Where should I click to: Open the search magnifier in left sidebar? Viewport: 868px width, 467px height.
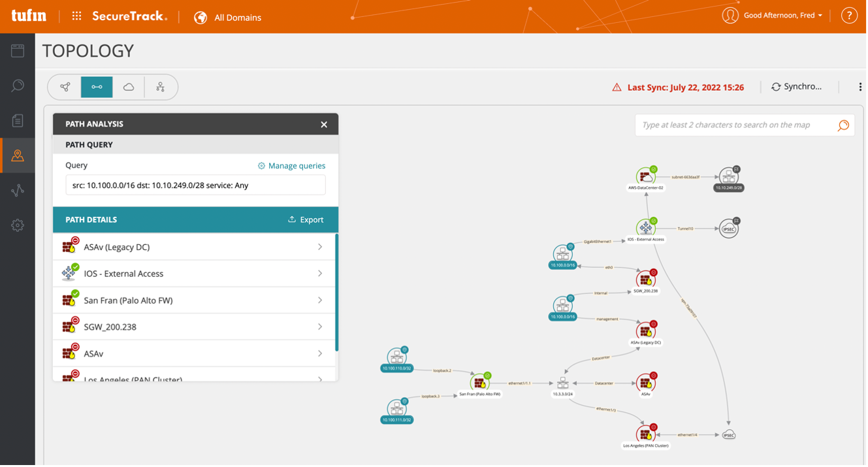(x=18, y=86)
